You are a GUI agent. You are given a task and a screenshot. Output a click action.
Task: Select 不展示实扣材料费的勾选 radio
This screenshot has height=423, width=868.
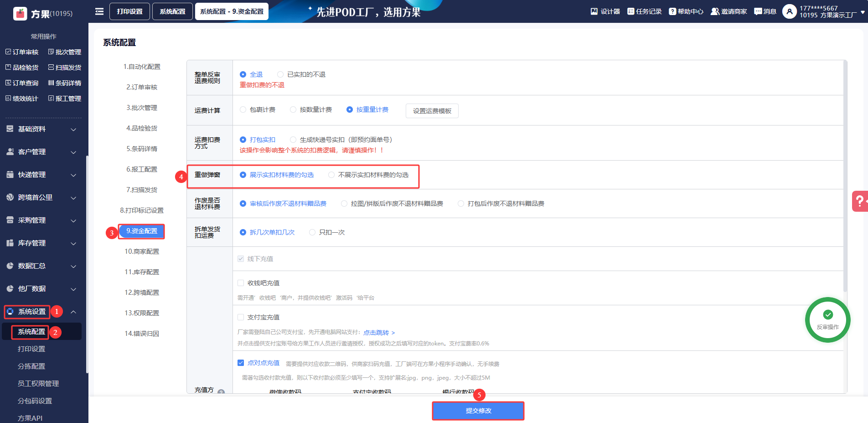[331, 175]
